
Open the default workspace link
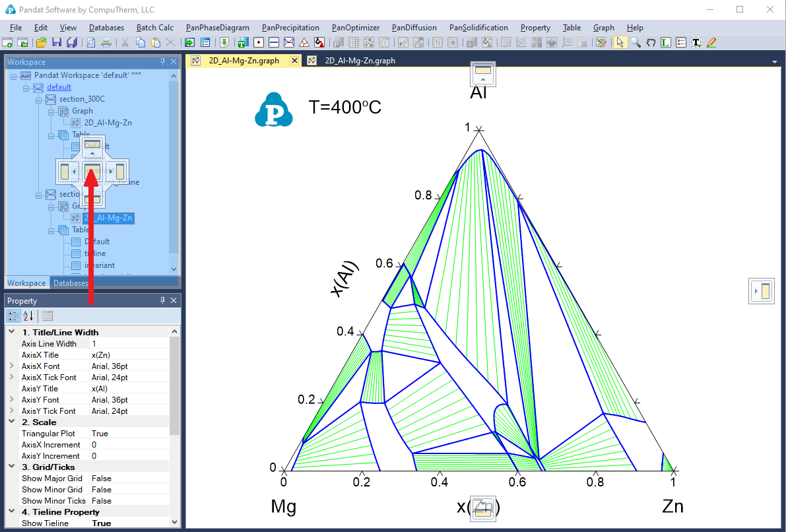pyautogui.click(x=59, y=87)
